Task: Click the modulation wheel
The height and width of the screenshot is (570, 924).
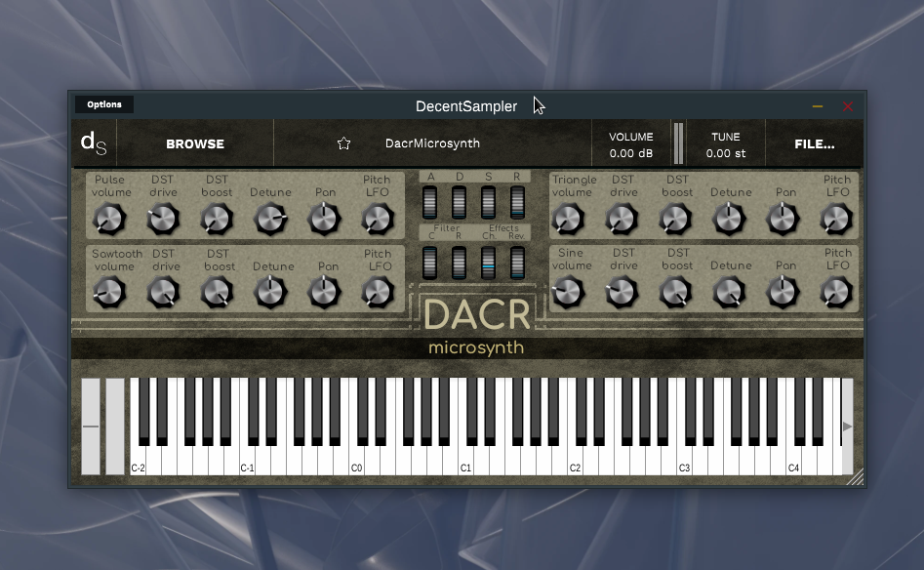Action: 115,427
